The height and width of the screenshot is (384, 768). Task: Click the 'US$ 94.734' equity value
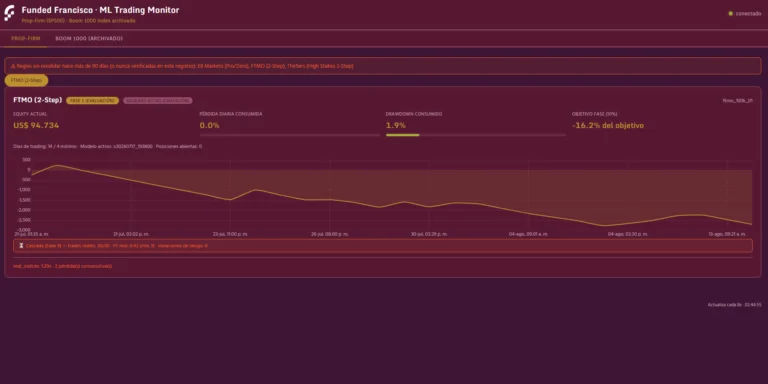coord(36,125)
